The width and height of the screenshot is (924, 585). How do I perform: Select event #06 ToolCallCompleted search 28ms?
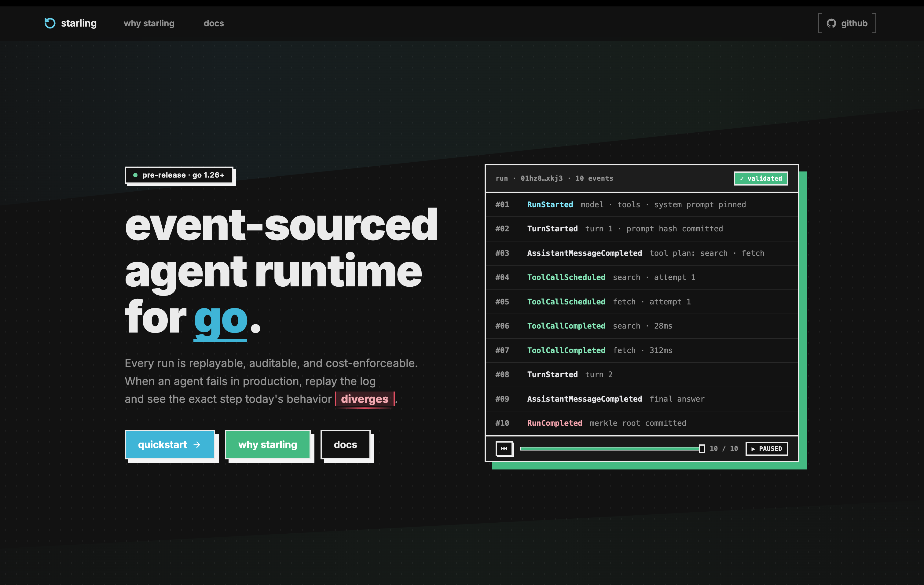click(642, 326)
